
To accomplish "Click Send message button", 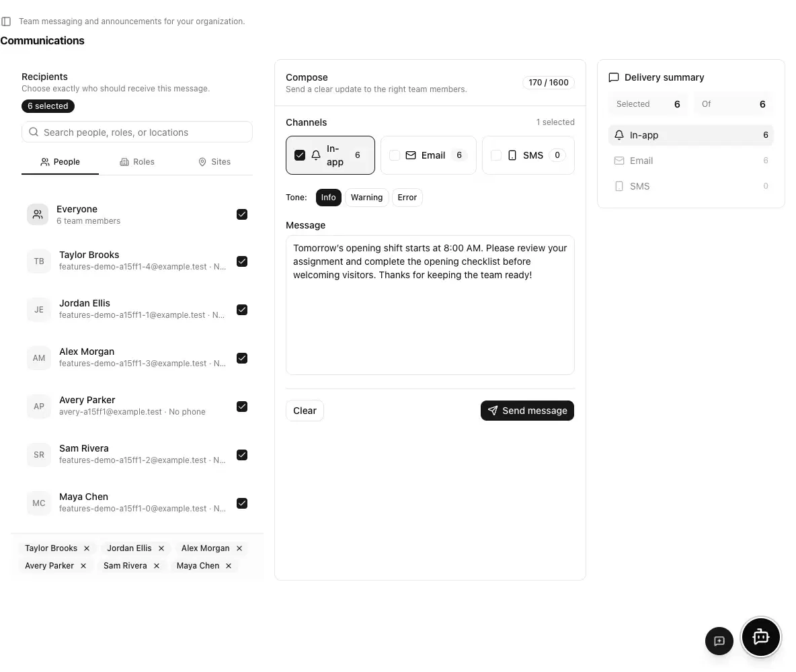I will pos(527,411).
